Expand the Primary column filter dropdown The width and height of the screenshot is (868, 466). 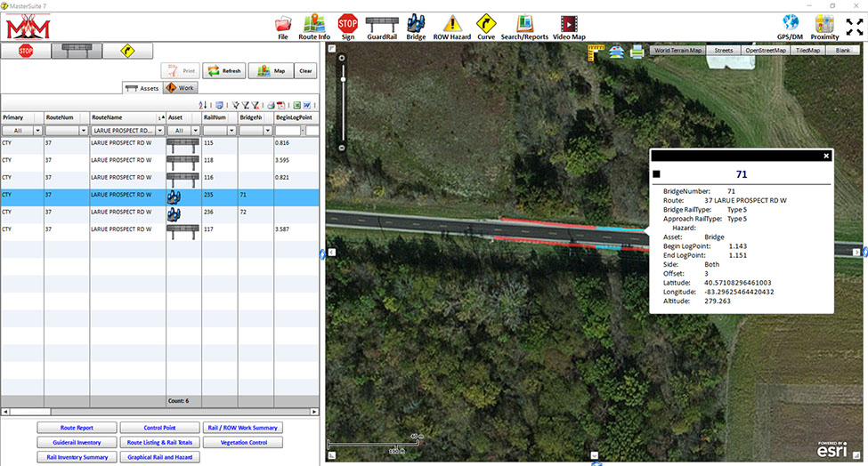(x=38, y=130)
